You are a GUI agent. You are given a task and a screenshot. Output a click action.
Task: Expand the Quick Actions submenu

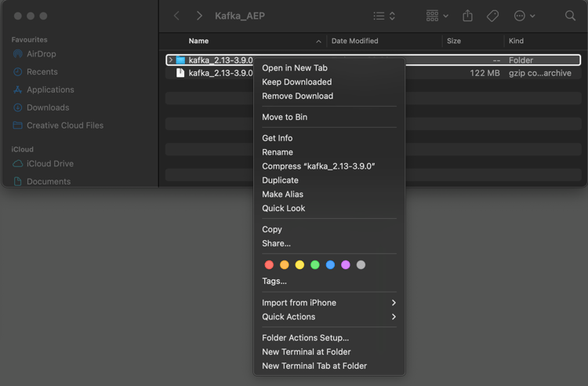coord(328,317)
